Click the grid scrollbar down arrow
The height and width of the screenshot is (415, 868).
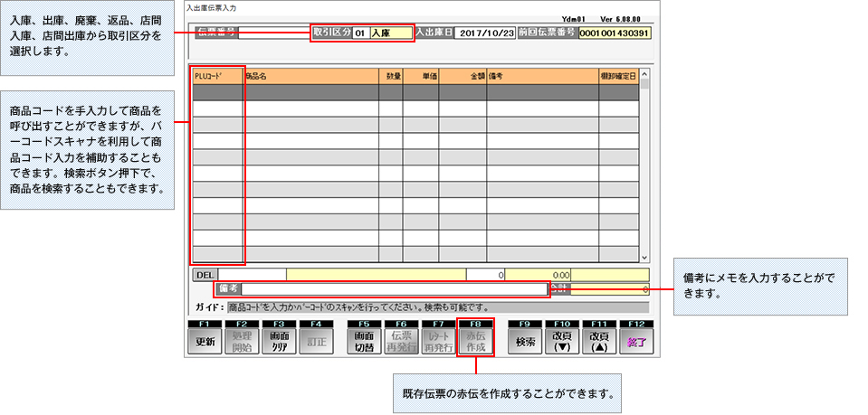pos(644,257)
